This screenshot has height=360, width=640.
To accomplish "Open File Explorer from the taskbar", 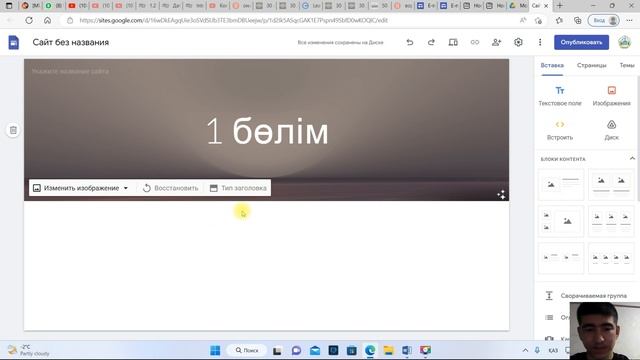I will click(x=389, y=350).
